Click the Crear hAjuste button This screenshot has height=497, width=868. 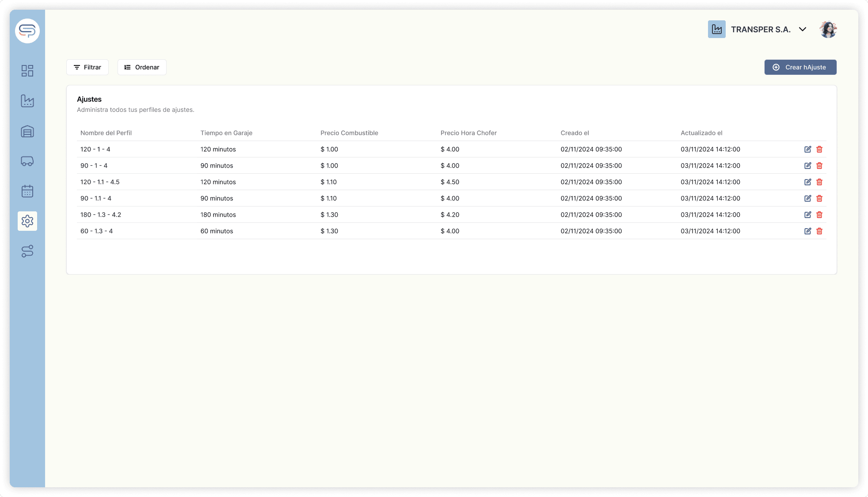click(800, 67)
